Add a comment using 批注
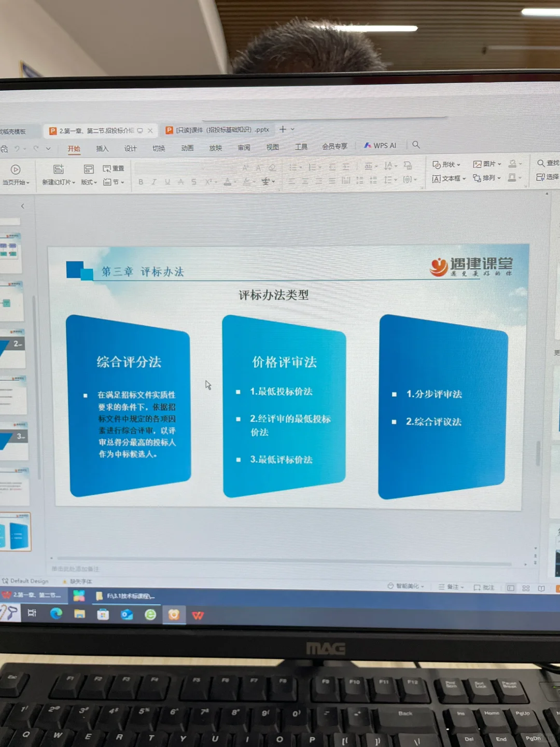The image size is (560, 747). click(x=483, y=587)
